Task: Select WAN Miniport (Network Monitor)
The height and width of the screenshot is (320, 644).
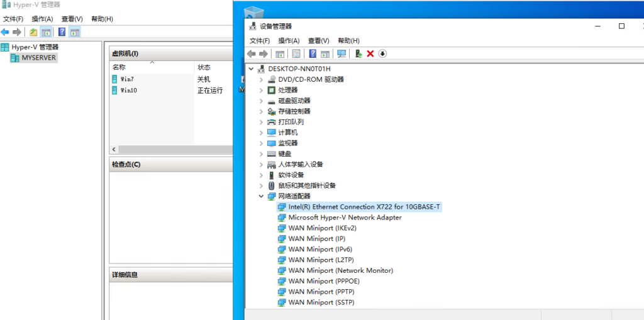Action: click(341, 271)
